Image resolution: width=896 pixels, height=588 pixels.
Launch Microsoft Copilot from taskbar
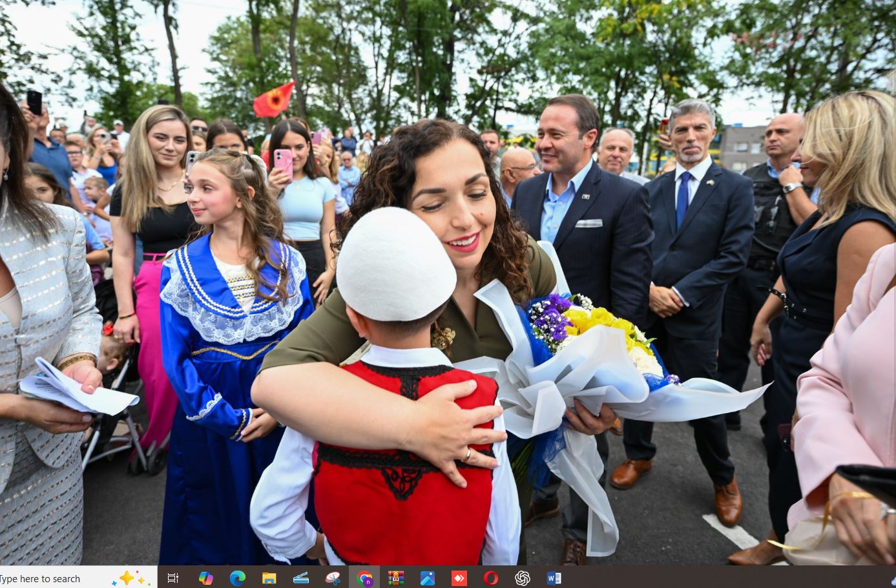click(x=205, y=578)
